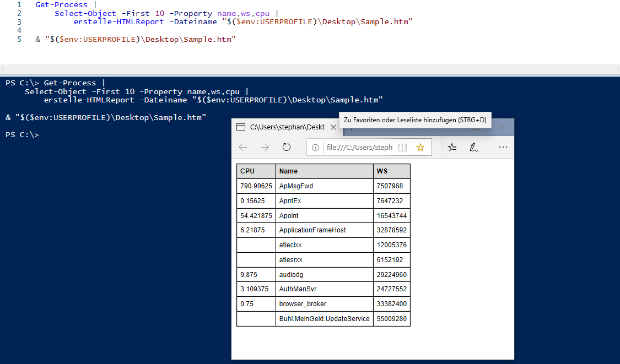Go back using the Edge back arrow

pos(242,147)
